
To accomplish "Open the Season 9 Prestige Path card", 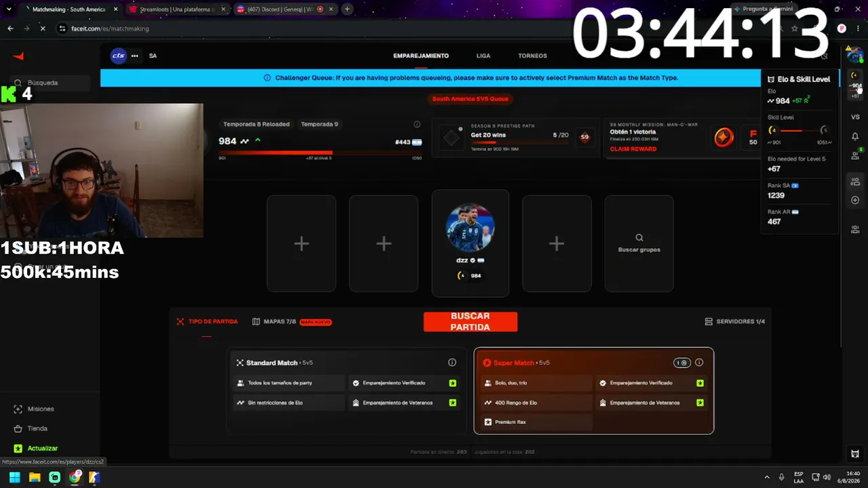I will [x=516, y=138].
